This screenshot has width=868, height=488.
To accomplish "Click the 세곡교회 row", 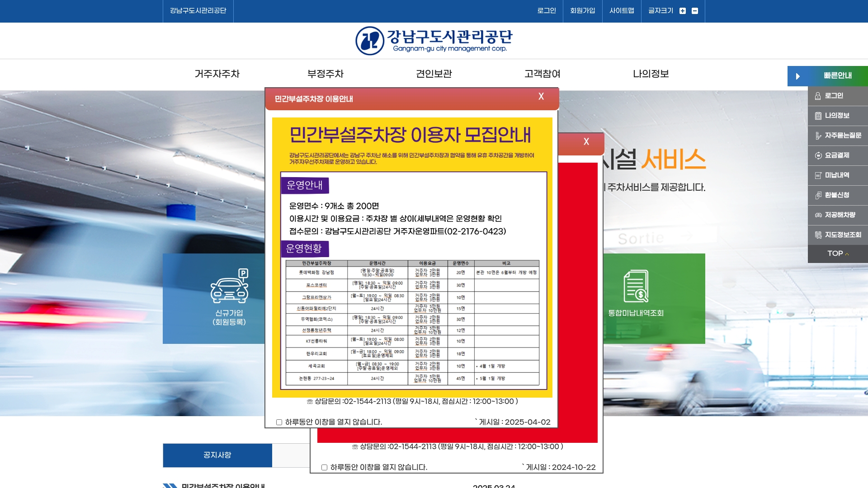I will [x=412, y=366].
